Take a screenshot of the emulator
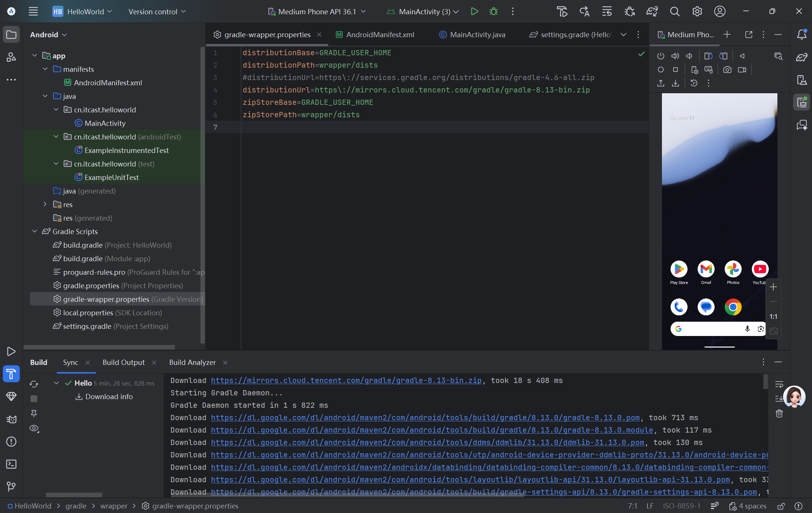The image size is (812, 513). [727, 70]
